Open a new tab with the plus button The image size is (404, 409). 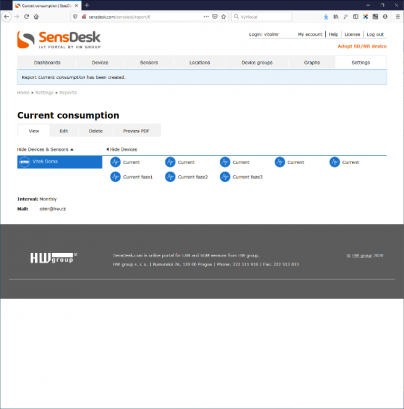87,5
